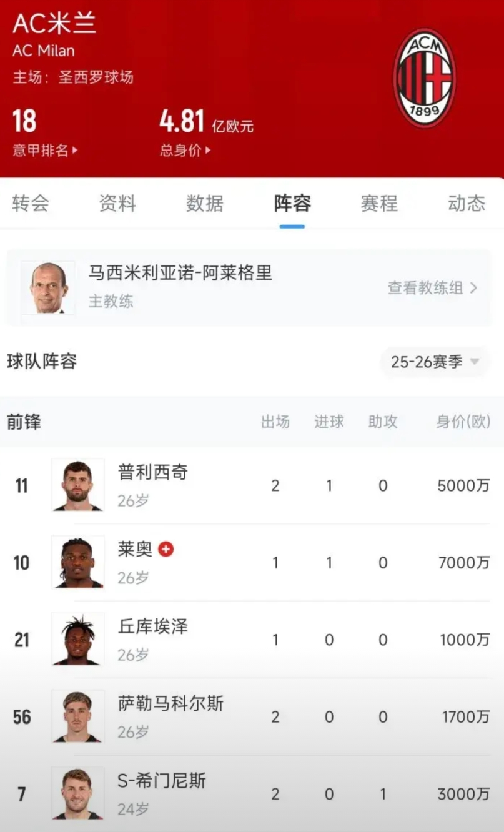Switch to the 转会 tab
This screenshot has height=832, width=504.
(30, 204)
